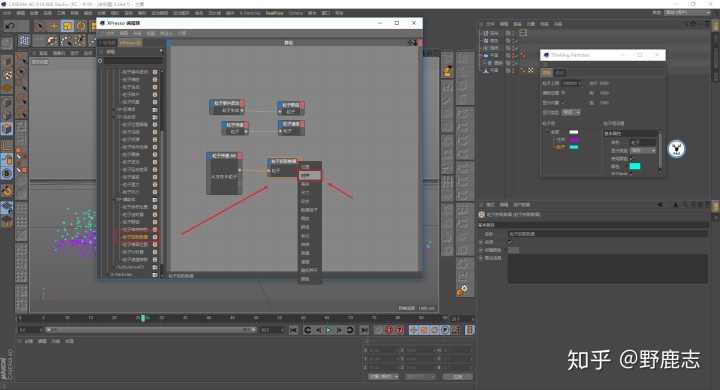The image size is (720, 390).
Task: Open RealFlow menu in main menu bar
Action: coord(275,13)
